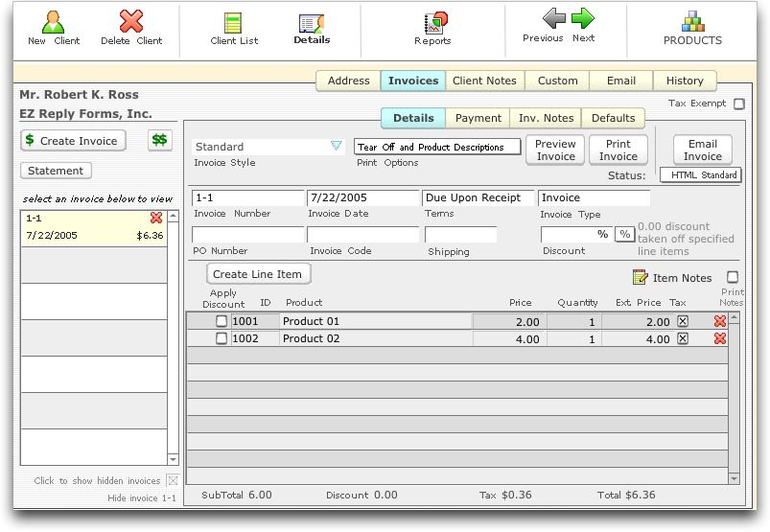Go to Previous client arrow
Screen dimensions: 770x532
[x=553, y=18]
